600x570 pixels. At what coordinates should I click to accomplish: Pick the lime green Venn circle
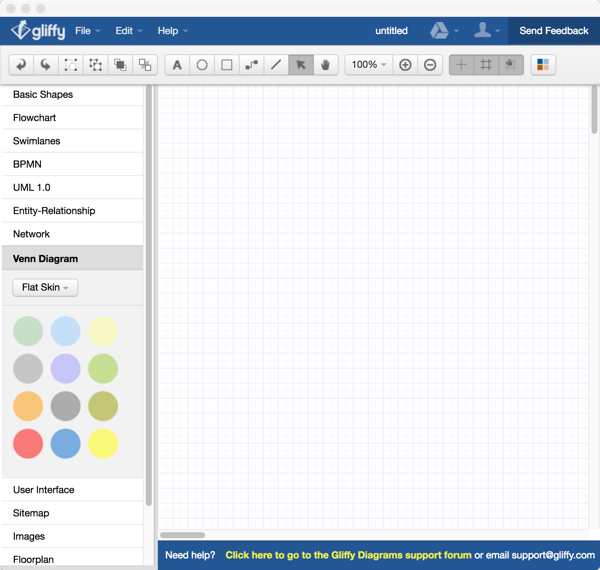coord(103,368)
